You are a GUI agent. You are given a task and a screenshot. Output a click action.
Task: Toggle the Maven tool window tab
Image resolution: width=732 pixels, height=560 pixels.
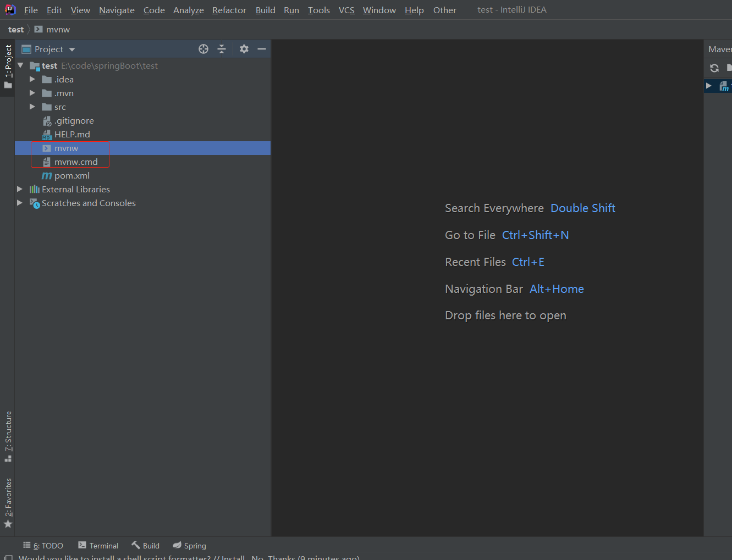[x=720, y=49]
